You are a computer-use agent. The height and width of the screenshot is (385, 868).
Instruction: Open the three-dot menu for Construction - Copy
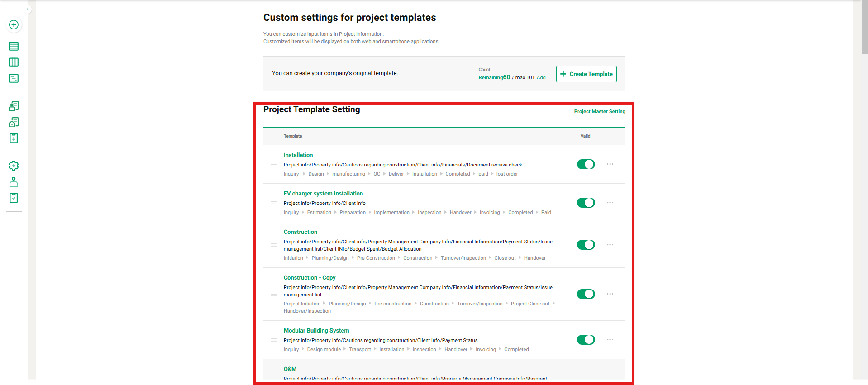(610, 294)
